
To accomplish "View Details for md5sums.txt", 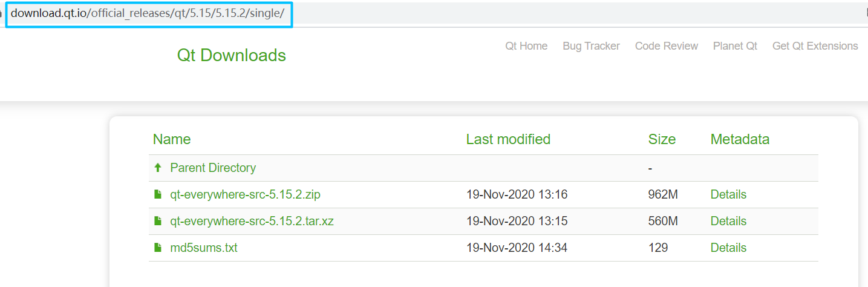I will pos(728,248).
